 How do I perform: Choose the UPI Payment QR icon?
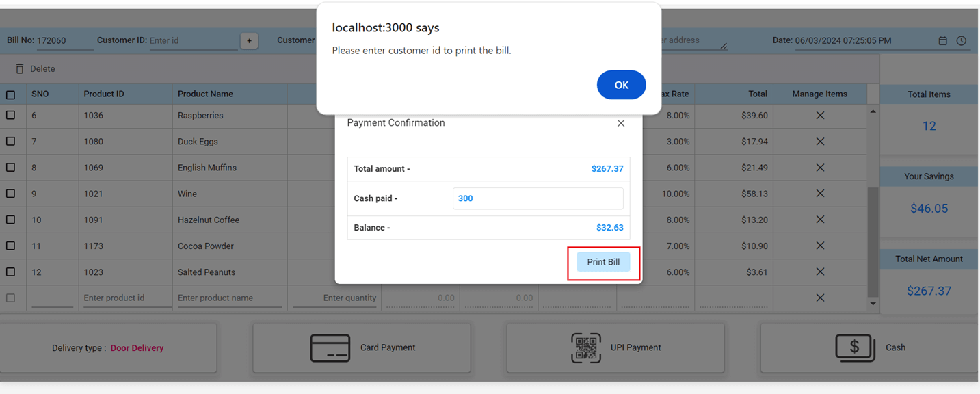pos(585,347)
